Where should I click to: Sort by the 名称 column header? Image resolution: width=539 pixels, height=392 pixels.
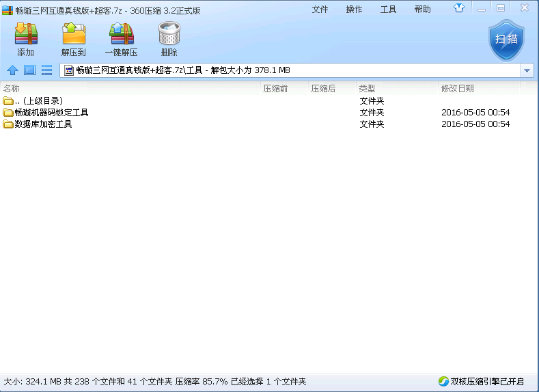click(12, 89)
